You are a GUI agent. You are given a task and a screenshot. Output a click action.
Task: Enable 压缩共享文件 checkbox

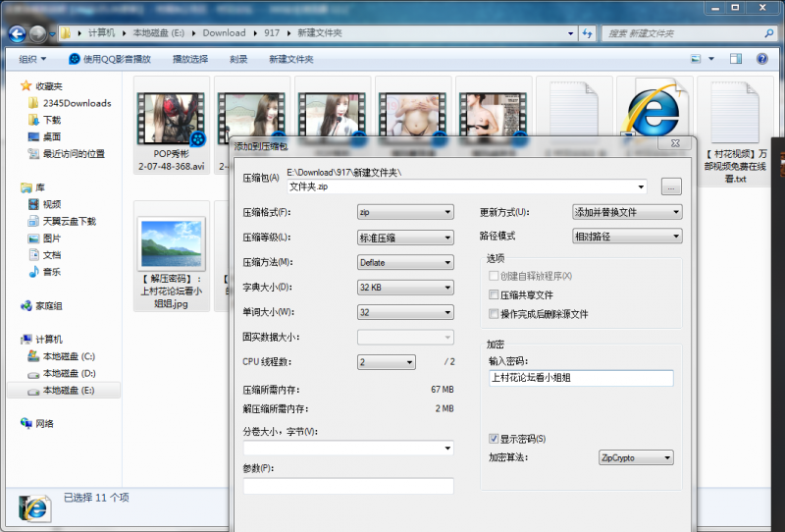tap(494, 295)
